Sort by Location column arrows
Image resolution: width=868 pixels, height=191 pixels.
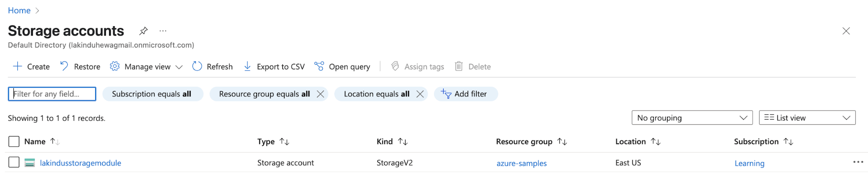click(656, 142)
